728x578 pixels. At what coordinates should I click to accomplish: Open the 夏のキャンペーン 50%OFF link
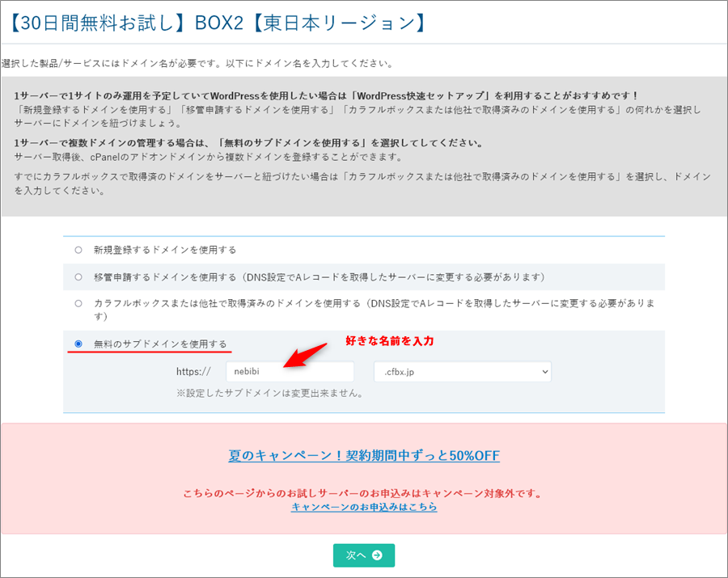click(363, 456)
